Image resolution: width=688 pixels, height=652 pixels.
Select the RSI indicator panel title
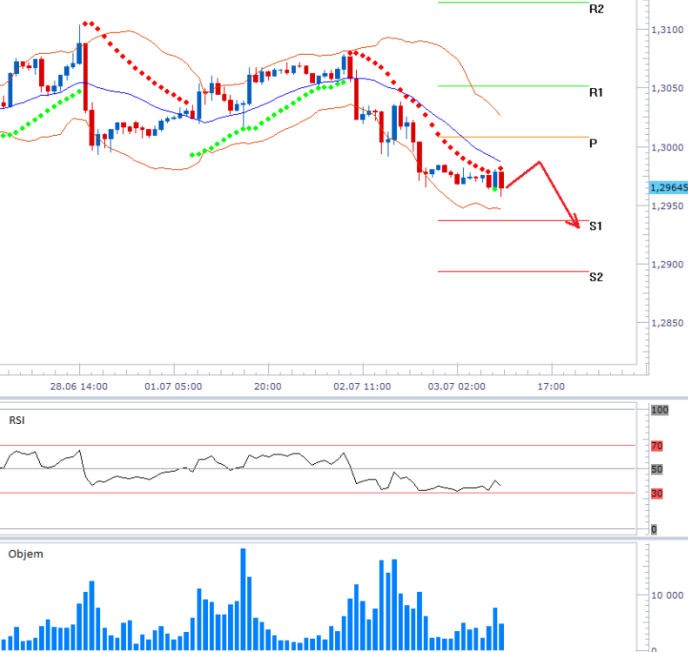click(17, 420)
